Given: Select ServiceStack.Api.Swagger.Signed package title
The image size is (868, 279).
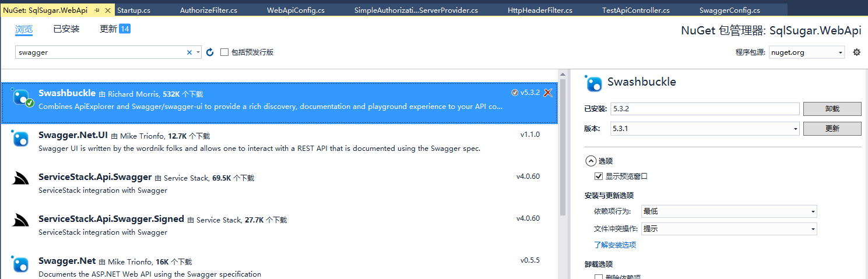Looking at the screenshot, I should (x=111, y=219).
